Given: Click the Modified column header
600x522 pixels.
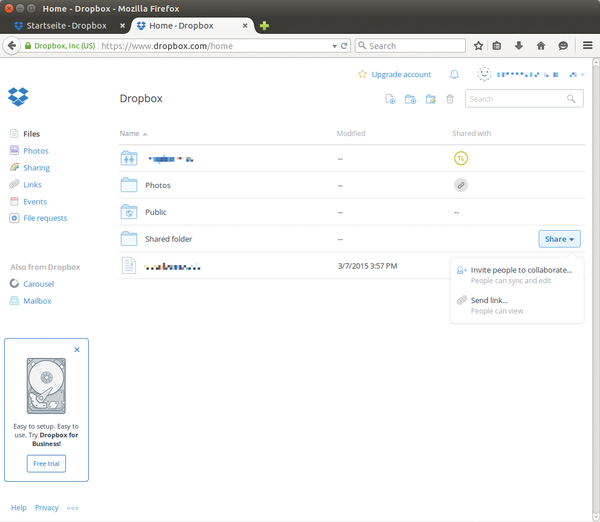Looking at the screenshot, I should tap(351, 133).
